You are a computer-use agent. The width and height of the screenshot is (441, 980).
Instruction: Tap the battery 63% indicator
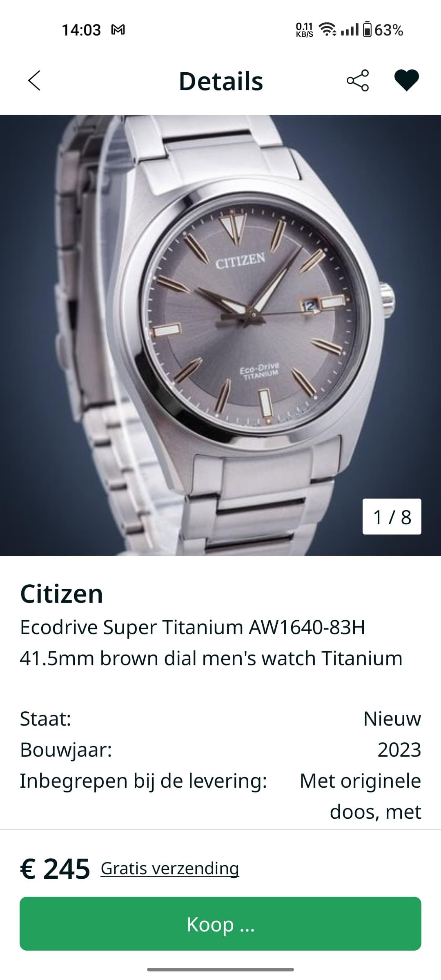383,30
